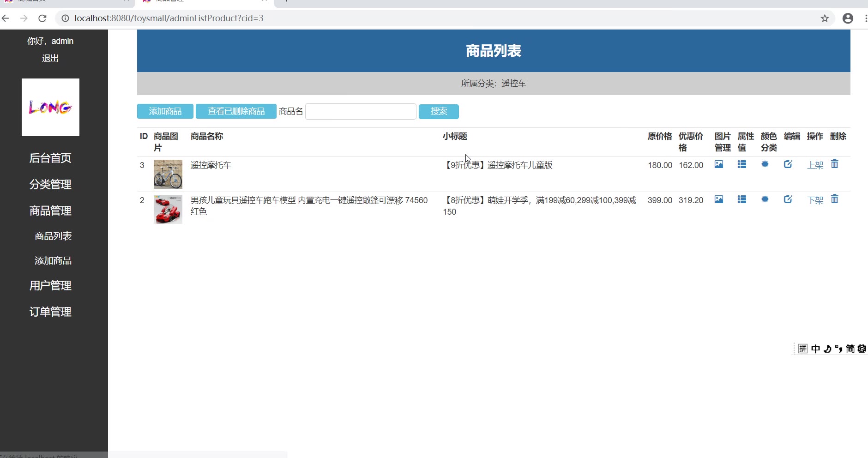Click trash icon for the 399.00 product
Viewport: 868px width, 458px height.
(835, 199)
